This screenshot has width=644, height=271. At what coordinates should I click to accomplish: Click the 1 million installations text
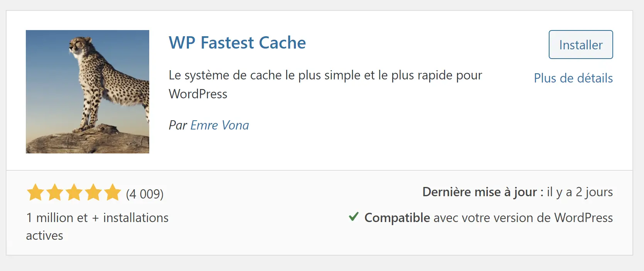[x=97, y=226]
